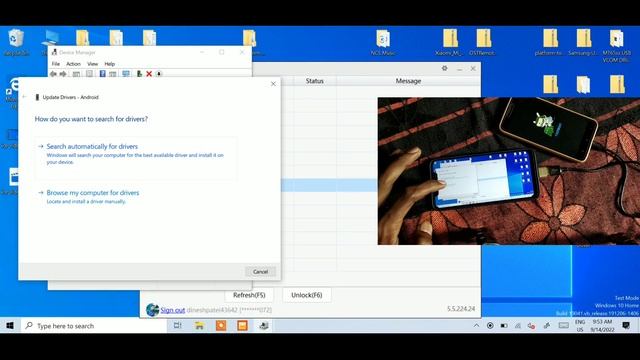Go back using the Update Drivers back arrow

[x=24, y=97]
